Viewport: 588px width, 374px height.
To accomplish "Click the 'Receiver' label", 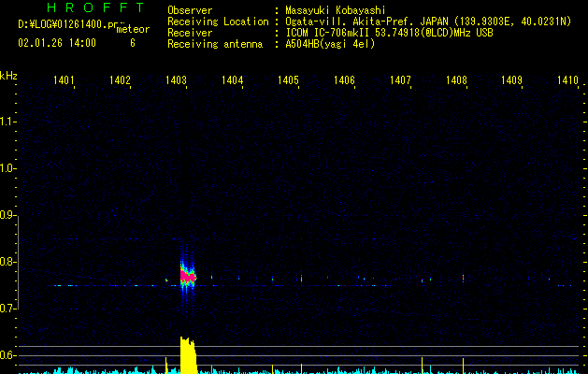I will click(190, 33).
